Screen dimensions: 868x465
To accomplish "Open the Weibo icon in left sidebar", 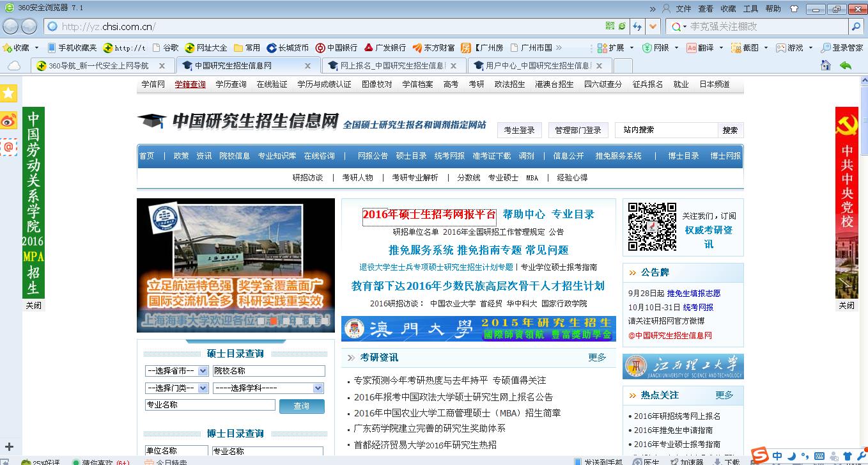I will pyautogui.click(x=8, y=120).
